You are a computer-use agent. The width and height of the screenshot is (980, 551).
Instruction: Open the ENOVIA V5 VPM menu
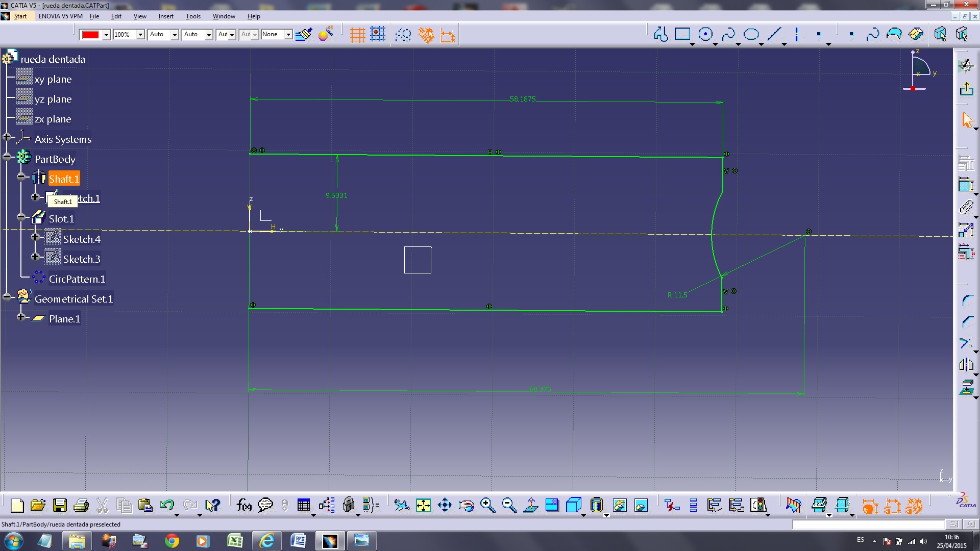[x=61, y=16]
